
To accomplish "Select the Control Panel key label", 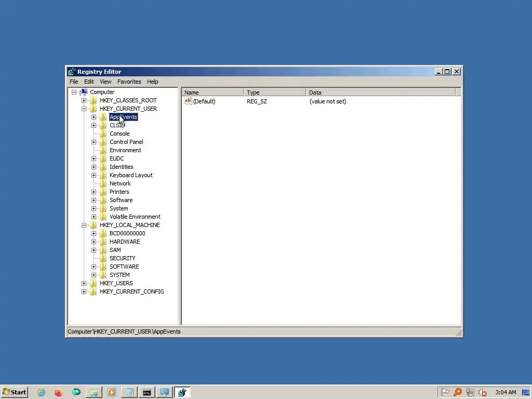I will [x=126, y=142].
